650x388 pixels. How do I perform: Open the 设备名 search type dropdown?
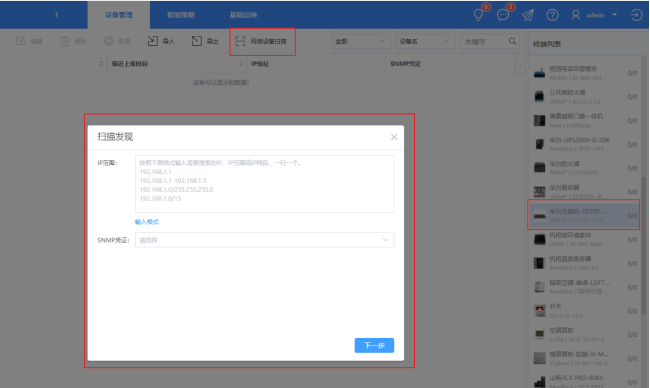425,41
